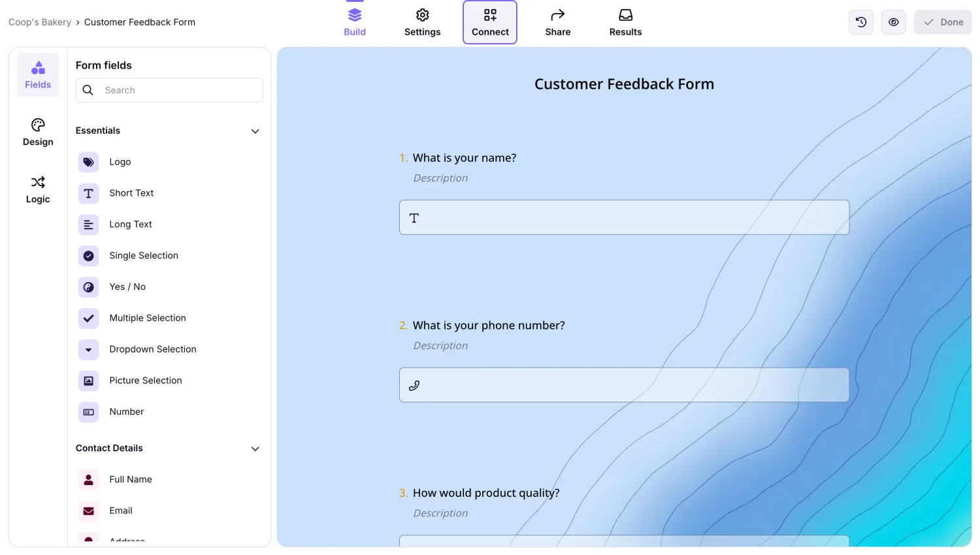Collapse the Essentials section
980x555 pixels.
255,131
